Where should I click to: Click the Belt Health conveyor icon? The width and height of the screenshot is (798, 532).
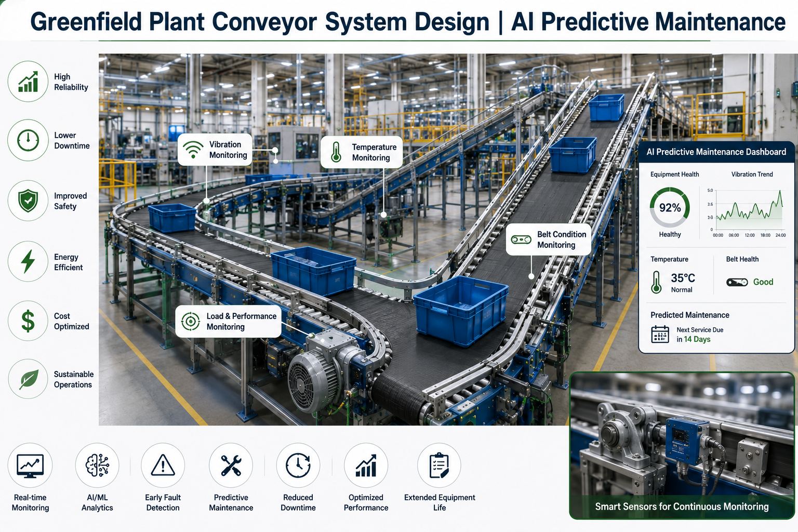point(737,282)
